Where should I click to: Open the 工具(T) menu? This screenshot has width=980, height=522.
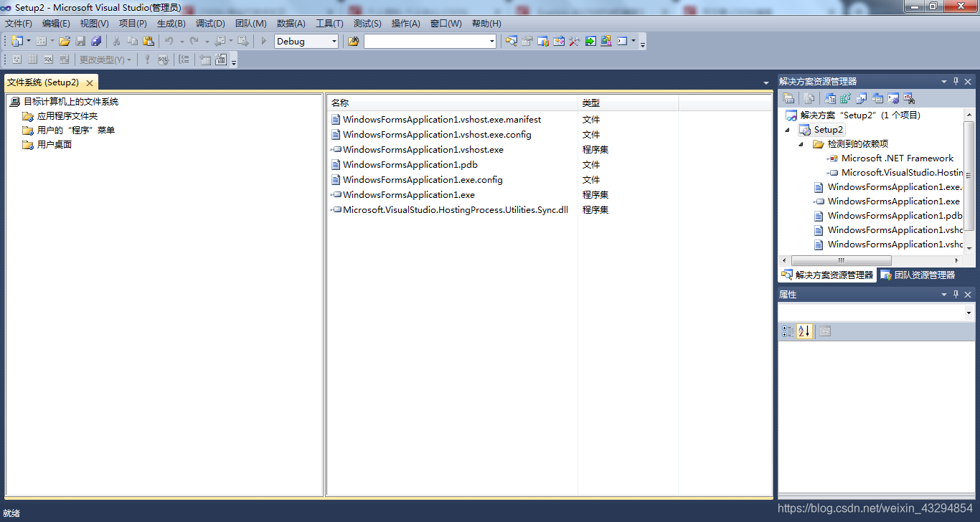pos(330,24)
